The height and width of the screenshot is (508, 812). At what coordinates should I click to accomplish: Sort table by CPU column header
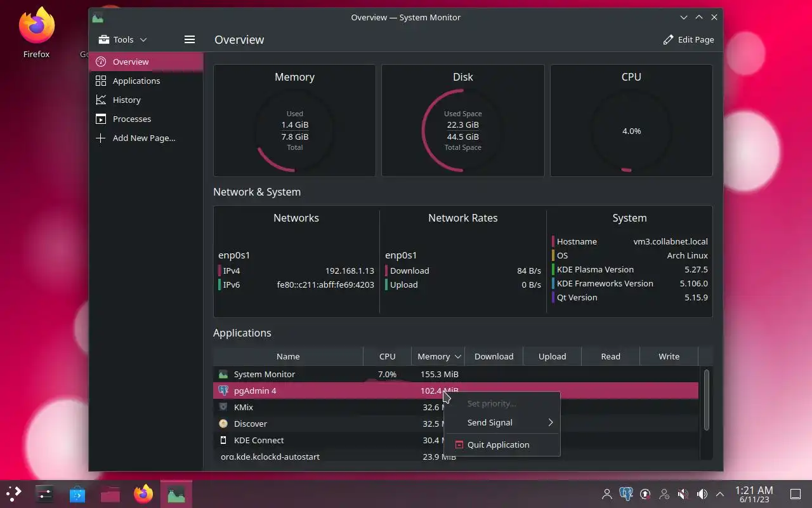point(387,356)
